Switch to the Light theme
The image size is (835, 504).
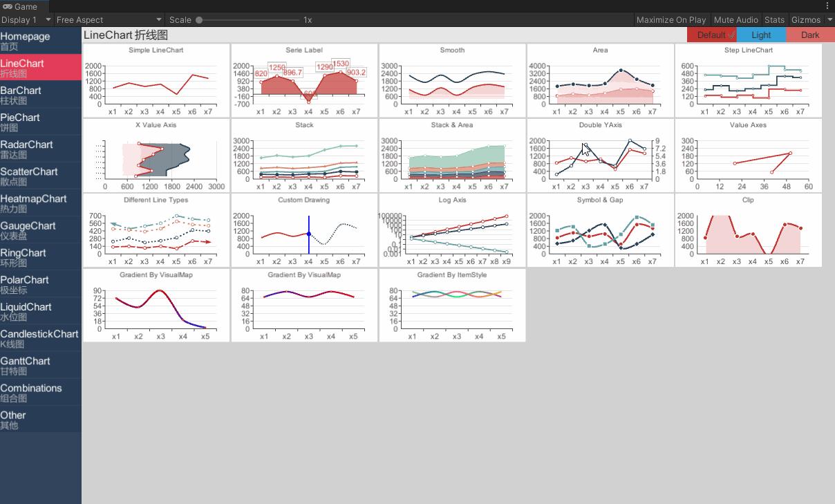(x=761, y=35)
